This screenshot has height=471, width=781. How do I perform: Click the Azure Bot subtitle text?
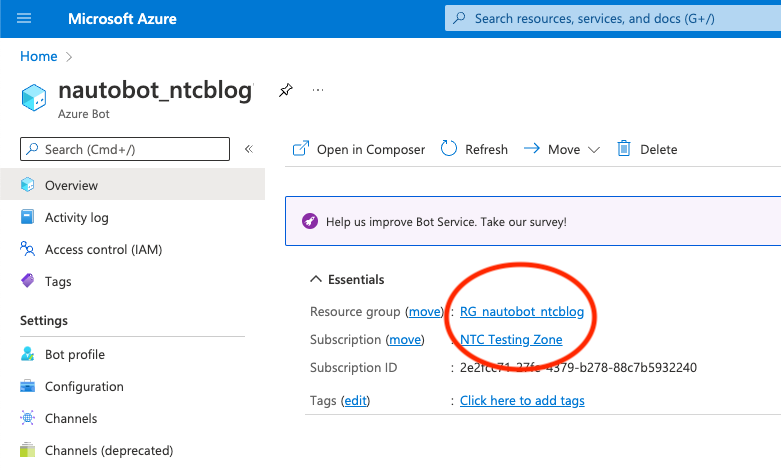[x=84, y=114]
